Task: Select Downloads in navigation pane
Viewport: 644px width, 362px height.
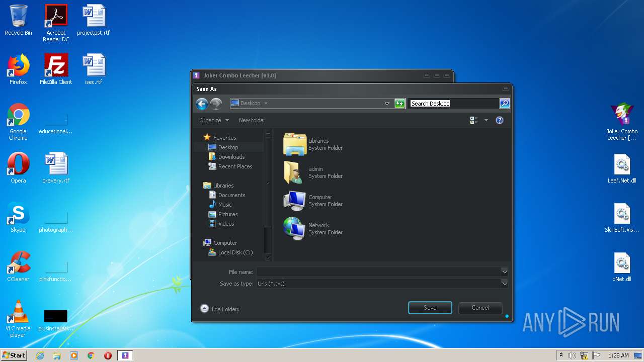Action: coord(226,157)
